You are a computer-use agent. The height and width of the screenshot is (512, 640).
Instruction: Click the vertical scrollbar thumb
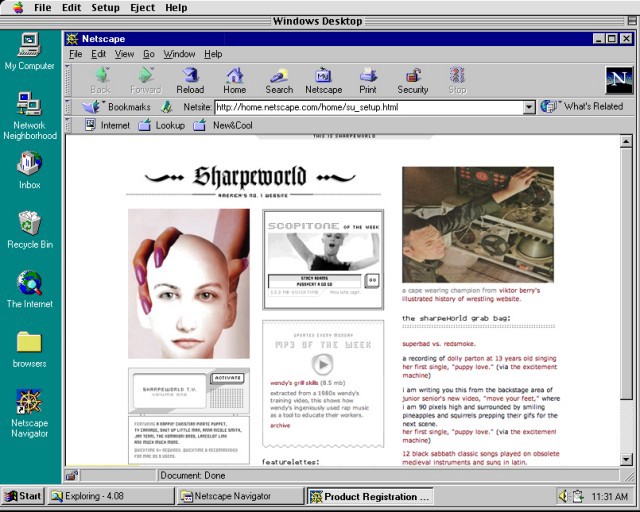(x=626, y=273)
